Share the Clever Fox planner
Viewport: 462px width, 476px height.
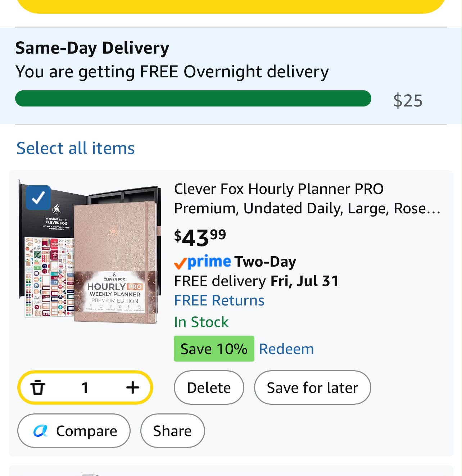(x=172, y=431)
